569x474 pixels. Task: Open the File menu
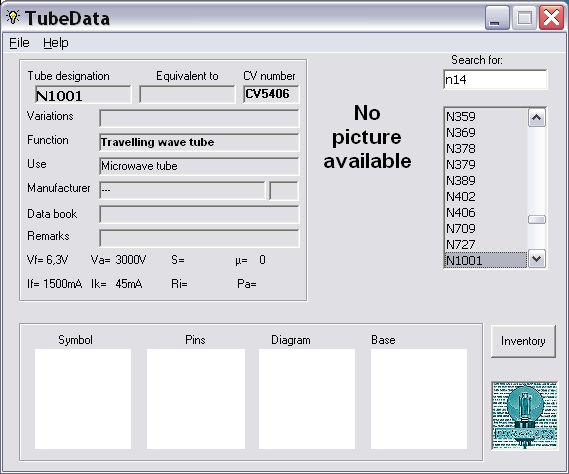pyautogui.click(x=19, y=43)
